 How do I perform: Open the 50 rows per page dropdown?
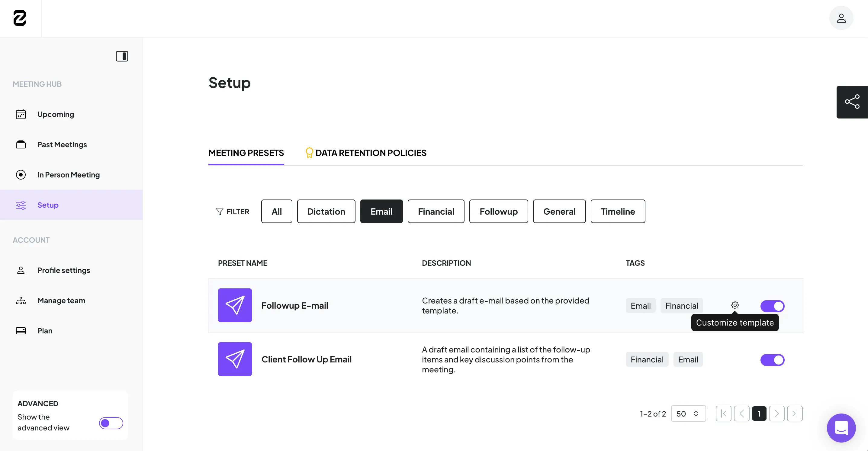coord(688,414)
